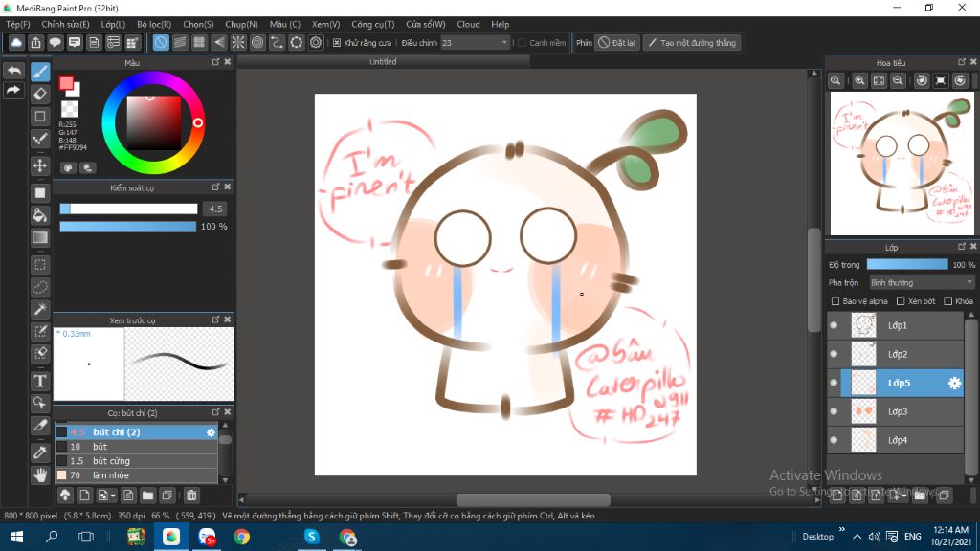Enable Khóa lock checkbox

[x=948, y=301]
